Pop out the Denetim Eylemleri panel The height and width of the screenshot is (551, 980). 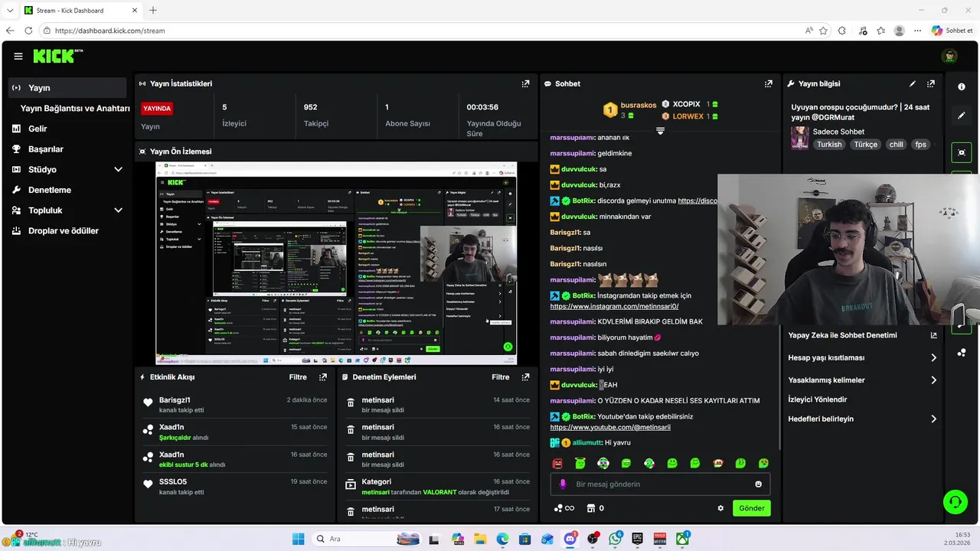tap(525, 377)
